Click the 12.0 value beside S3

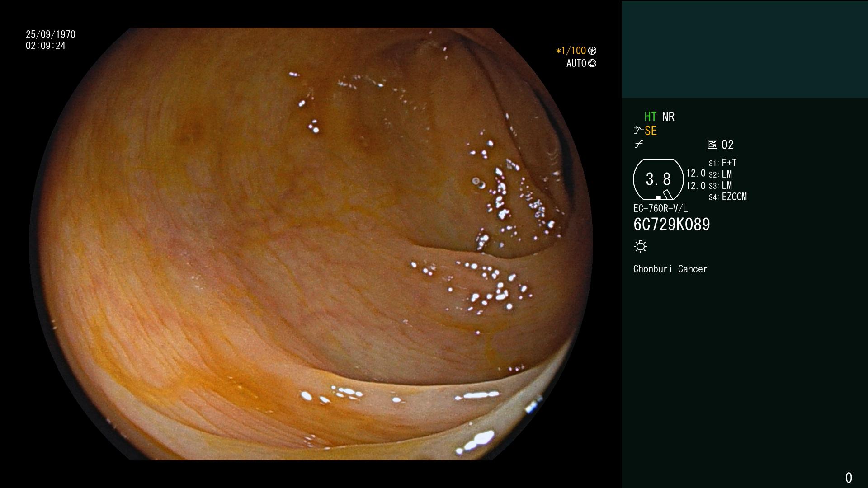696,185
